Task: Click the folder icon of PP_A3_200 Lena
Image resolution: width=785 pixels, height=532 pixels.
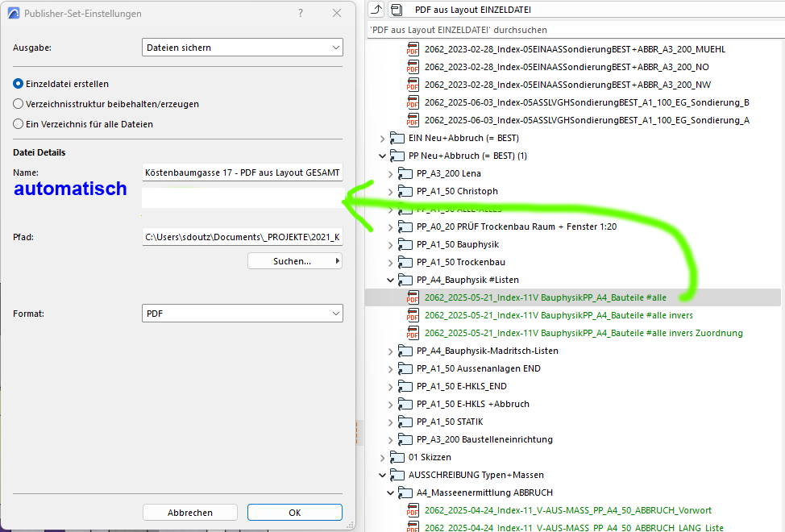Action: 405,173
